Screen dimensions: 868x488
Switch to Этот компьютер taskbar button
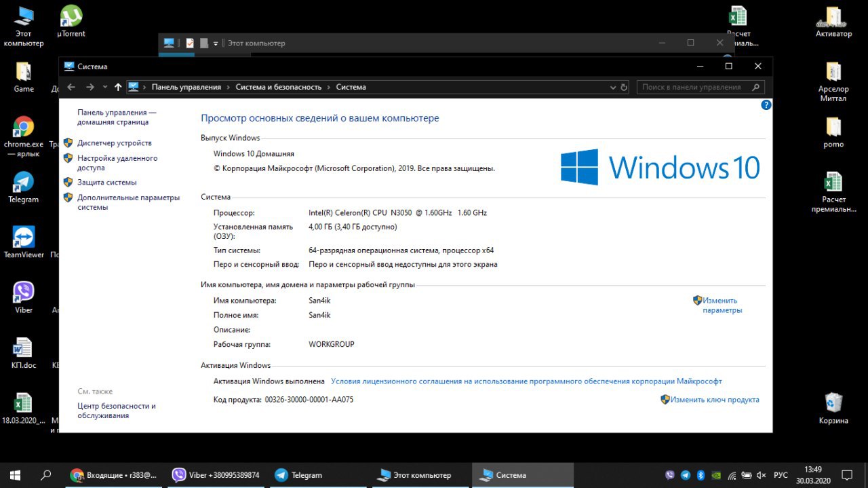421,475
